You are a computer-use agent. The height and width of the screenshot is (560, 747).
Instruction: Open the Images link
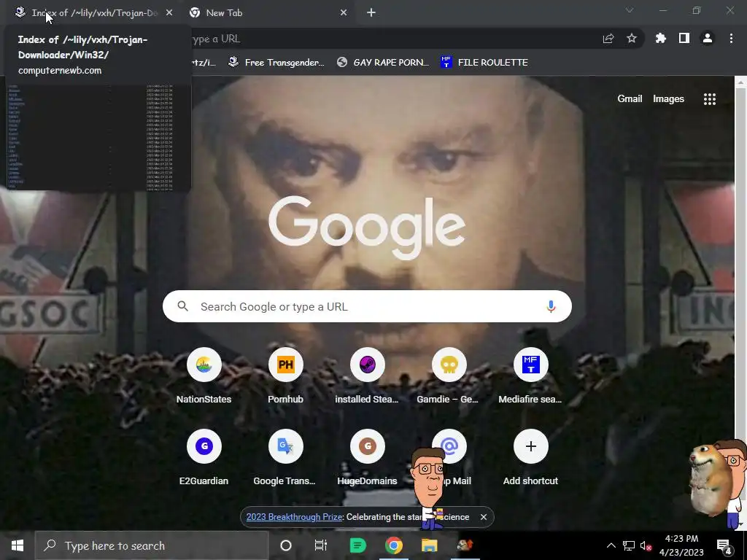click(x=668, y=99)
